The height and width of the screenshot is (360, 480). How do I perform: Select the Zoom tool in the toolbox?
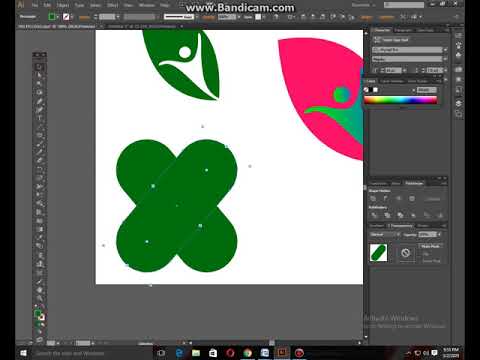(39, 298)
